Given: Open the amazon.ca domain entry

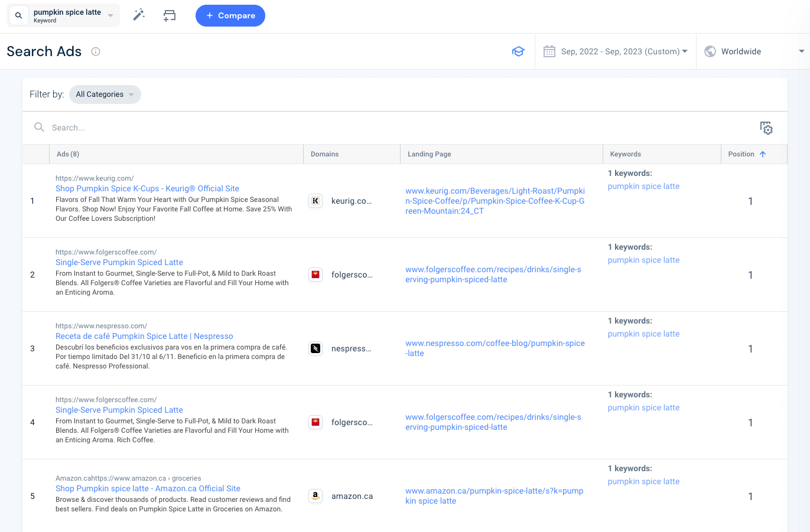Looking at the screenshot, I should tap(352, 496).
